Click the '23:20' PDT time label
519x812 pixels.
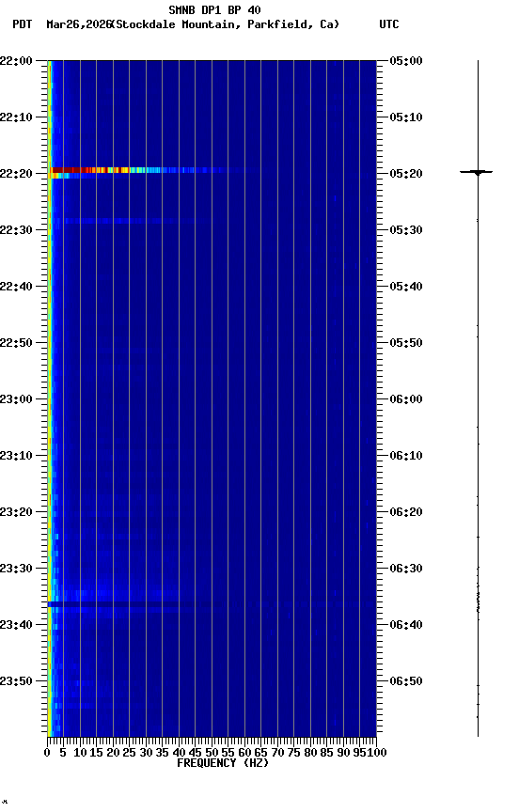[x=16, y=512]
